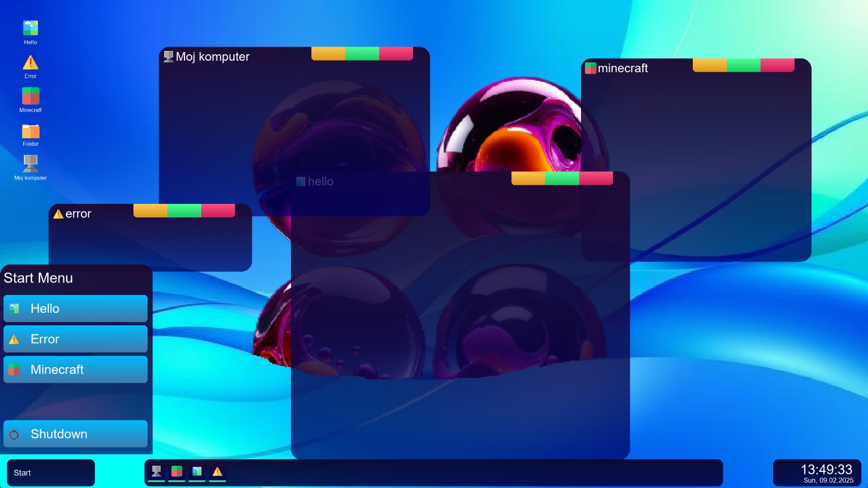The image size is (868, 488).
Task: Click the block icon in minecraft window title
Action: 591,68
